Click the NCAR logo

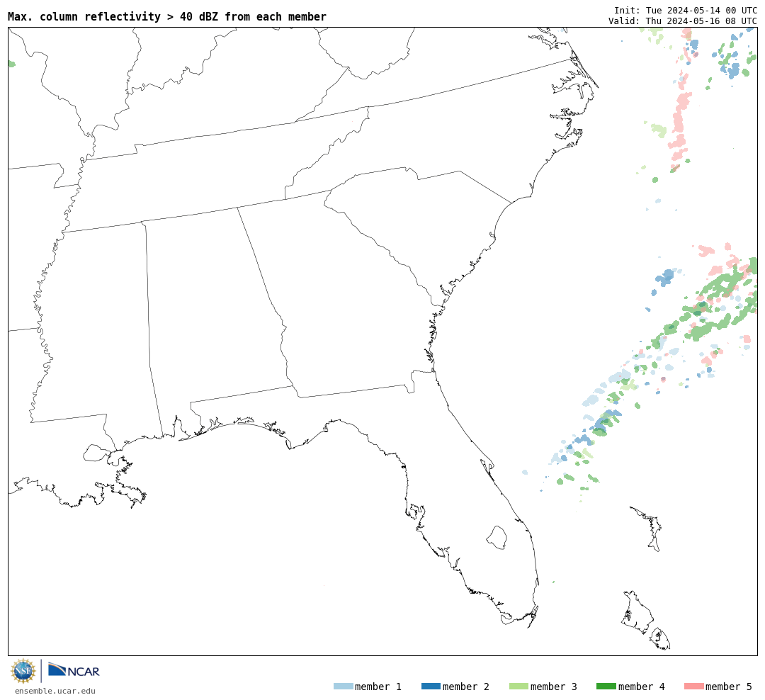(x=74, y=670)
